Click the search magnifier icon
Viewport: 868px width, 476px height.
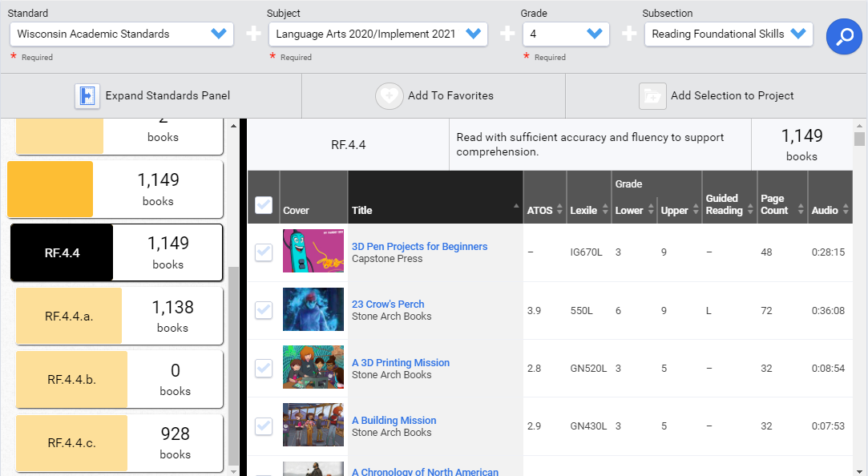pyautogui.click(x=844, y=36)
